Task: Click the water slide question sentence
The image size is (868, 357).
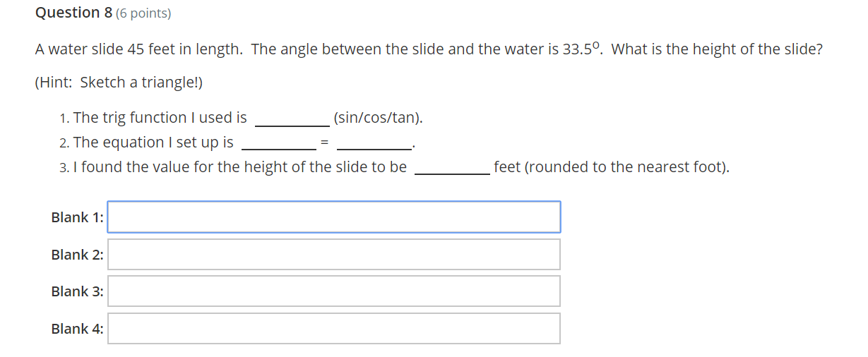Action: tap(428, 50)
